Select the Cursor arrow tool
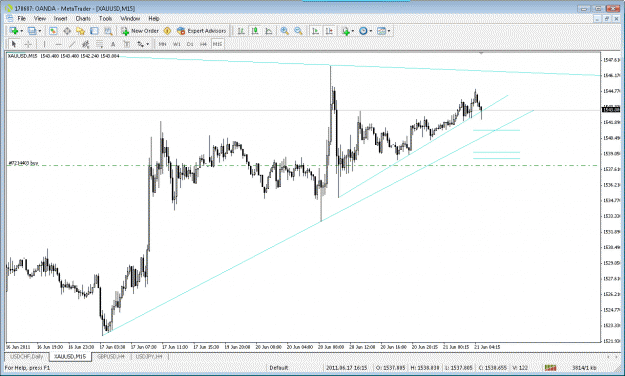Viewport: 625px width, 376px height. [14, 44]
